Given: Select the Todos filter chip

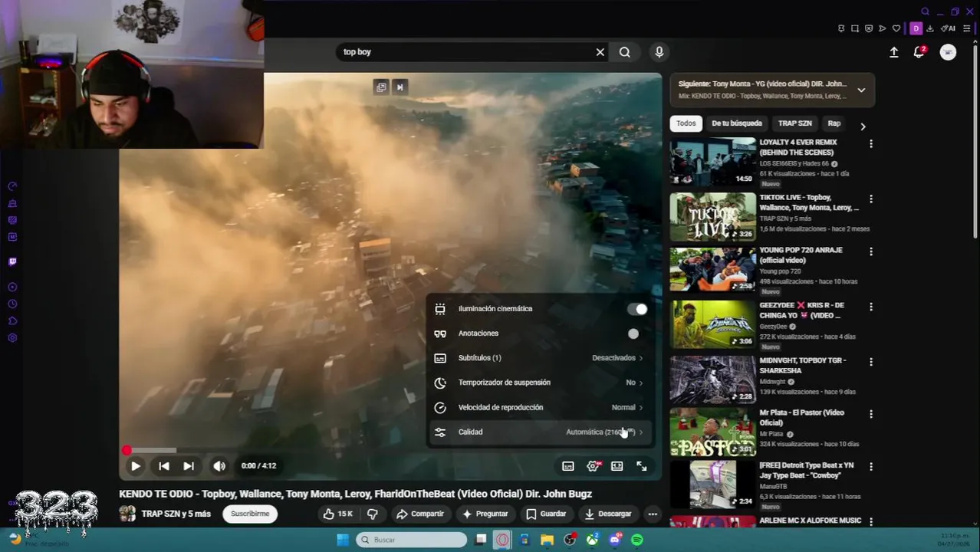Looking at the screenshot, I should (686, 123).
